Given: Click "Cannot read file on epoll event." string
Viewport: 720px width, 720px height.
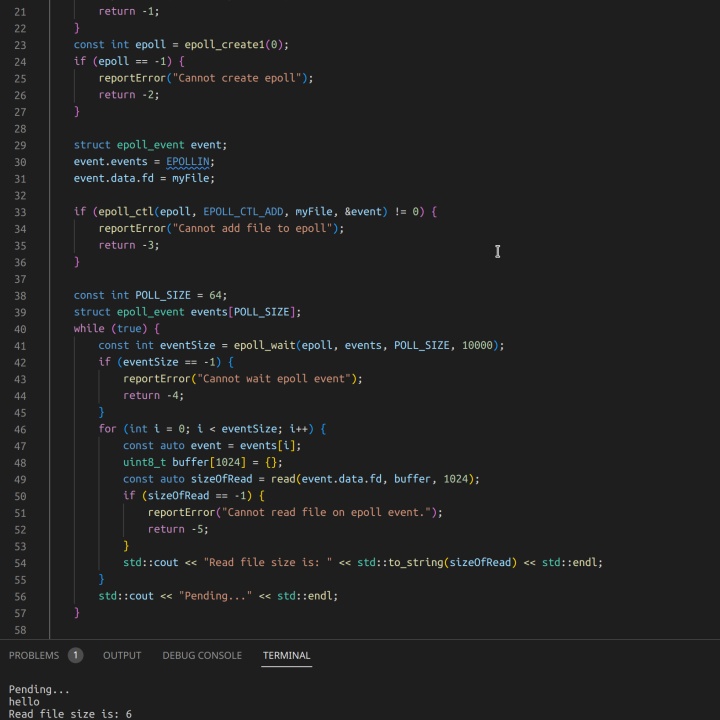Looking at the screenshot, I should (326, 512).
